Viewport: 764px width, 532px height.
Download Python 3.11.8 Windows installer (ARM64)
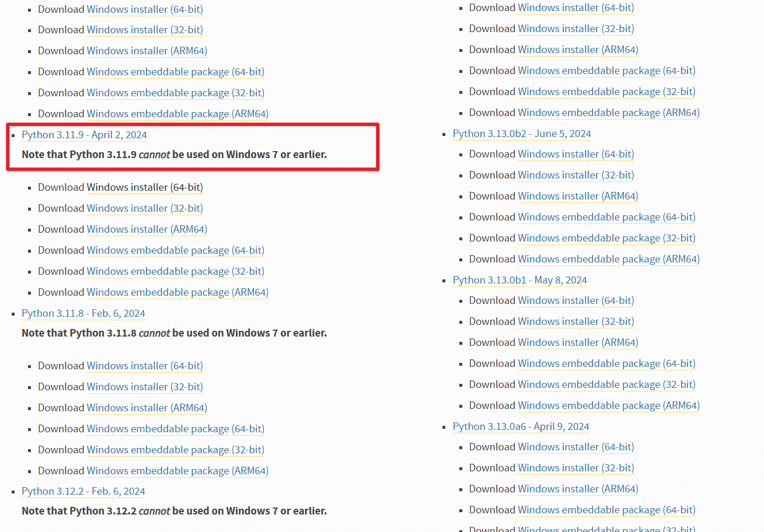click(147, 408)
